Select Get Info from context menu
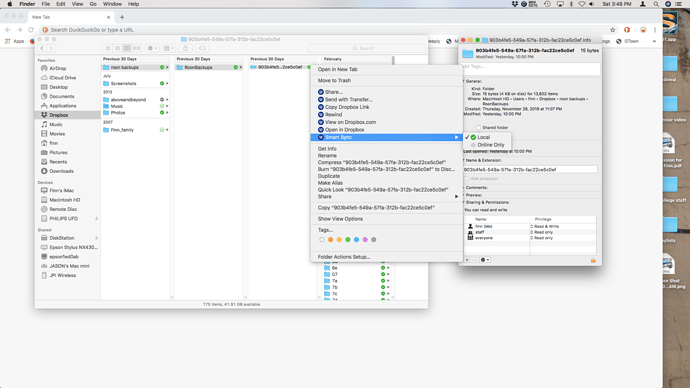 point(327,149)
